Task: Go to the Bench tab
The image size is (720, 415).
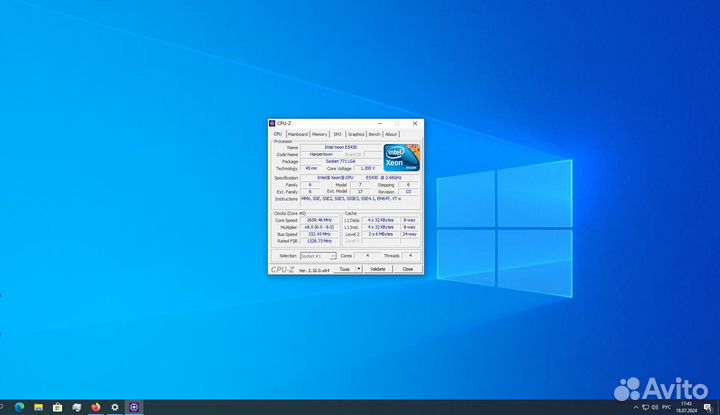Action: 374,133
